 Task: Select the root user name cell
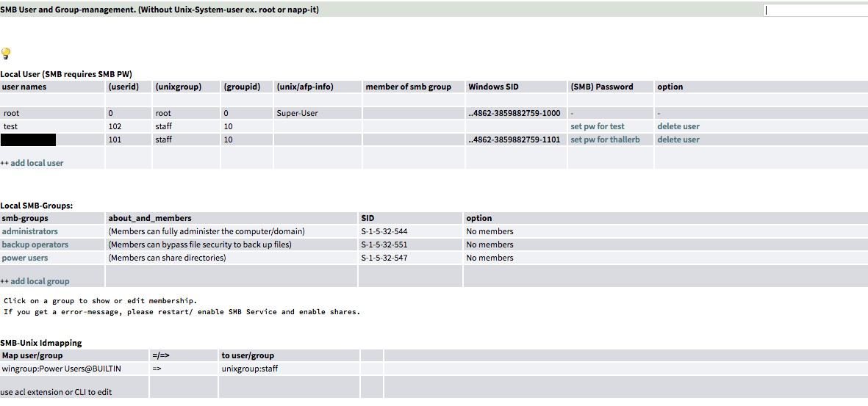[12, 114]
